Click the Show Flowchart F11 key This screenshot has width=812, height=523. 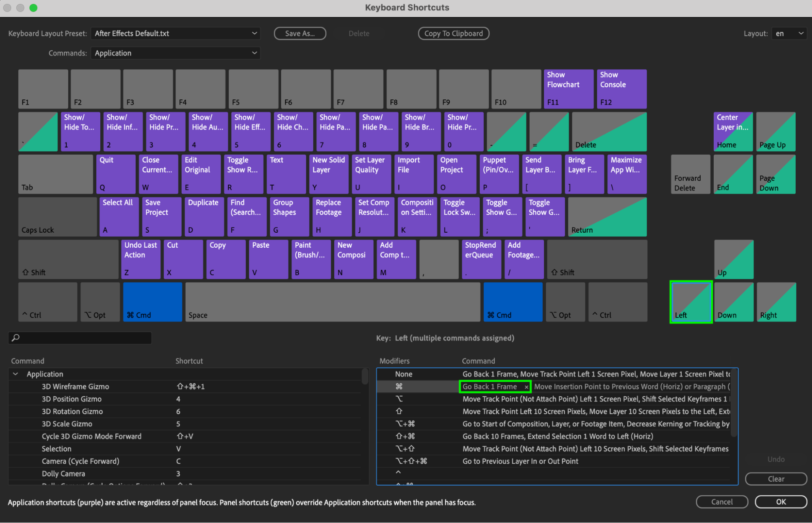[x=568, y=89]
